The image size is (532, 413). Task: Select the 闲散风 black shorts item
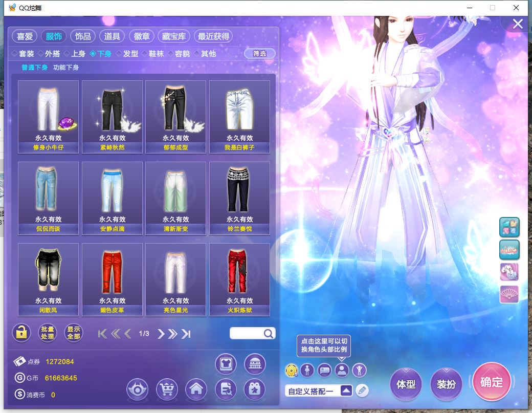pyautogui.click(x=48, y=279)
